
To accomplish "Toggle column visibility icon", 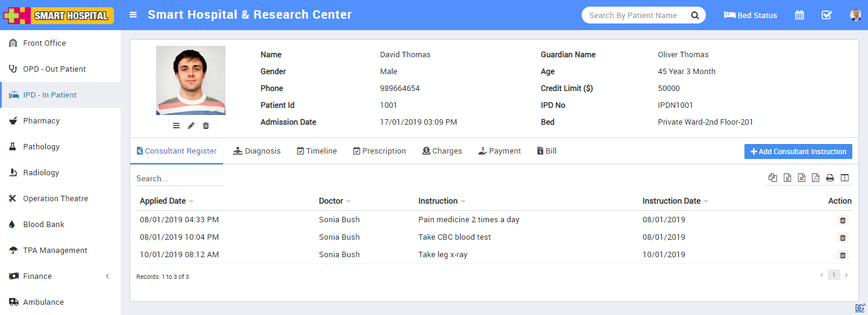I will [x=844, y=178].
